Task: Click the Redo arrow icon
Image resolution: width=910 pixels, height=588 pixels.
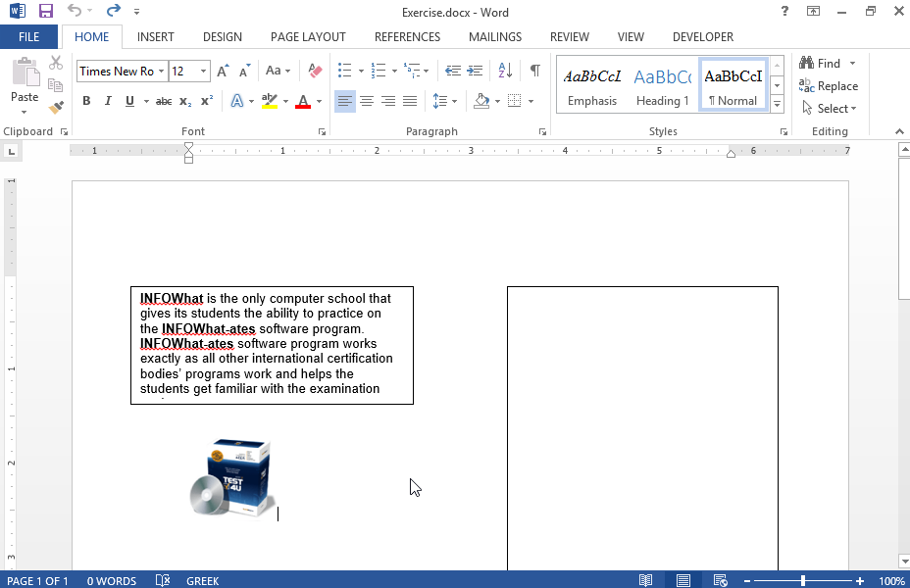Action: coord(114,10)
